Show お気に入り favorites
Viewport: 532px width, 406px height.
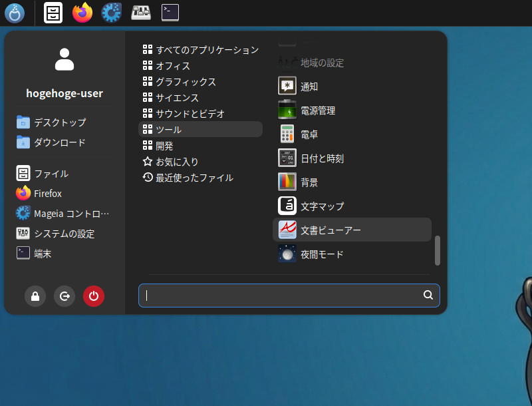pyautogui.click(x=201, y=162)
